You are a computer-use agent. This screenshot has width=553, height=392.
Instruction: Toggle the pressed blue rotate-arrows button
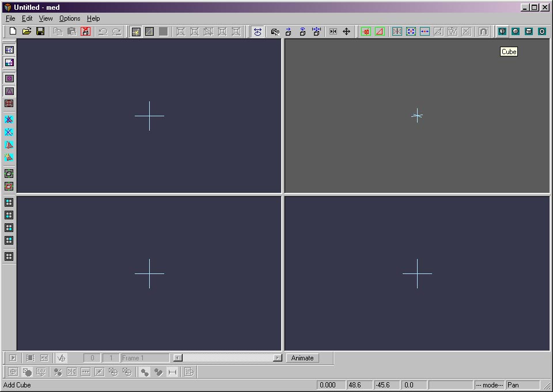point(258,32)
